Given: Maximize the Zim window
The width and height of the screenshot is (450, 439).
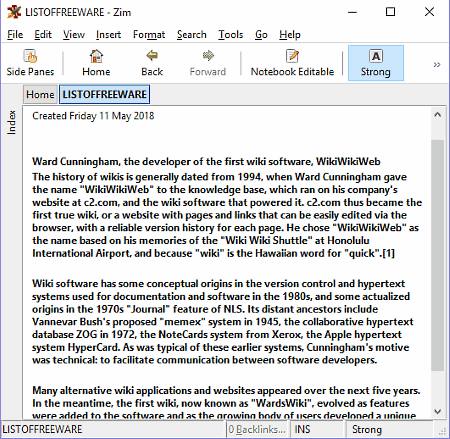Looking at the screenshot, I should pos(390,12).
